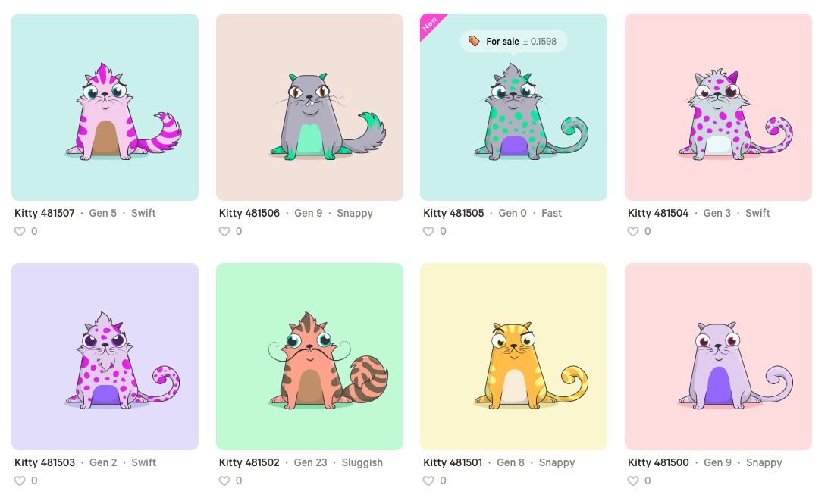Screen dimensions: 831x504
Task: Open the salmon mustached Kitty 481502 image
Action: (x=309, y=357)
